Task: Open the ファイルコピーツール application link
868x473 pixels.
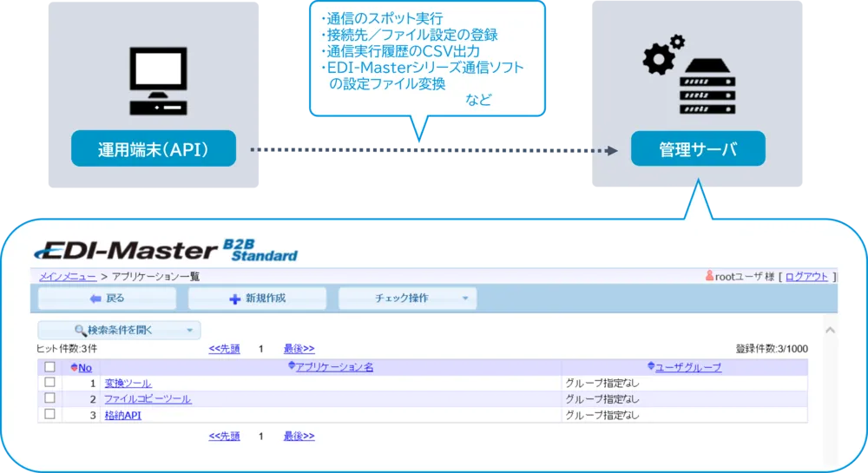Action: coord(148,399)
